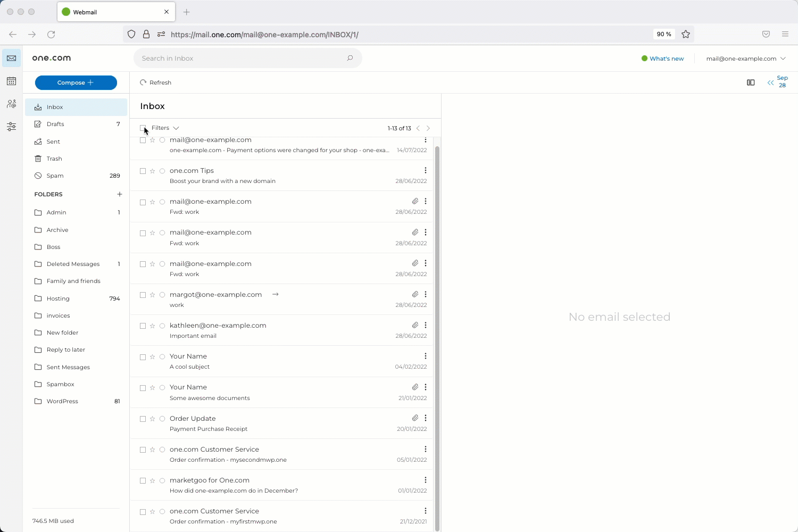Tick the select-all checkbox beside Filters

pyautogui.click(x=143, y=128)
